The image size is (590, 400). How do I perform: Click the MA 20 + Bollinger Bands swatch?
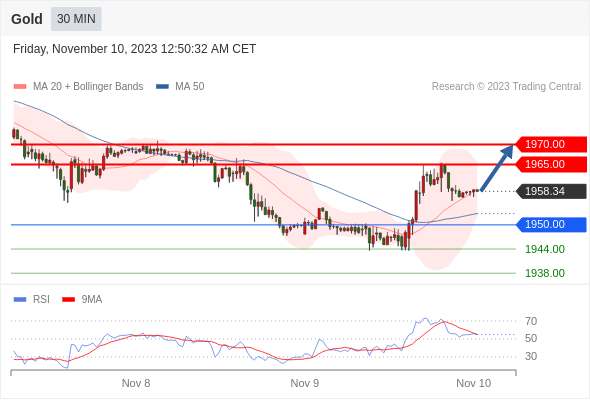(20, 87)
